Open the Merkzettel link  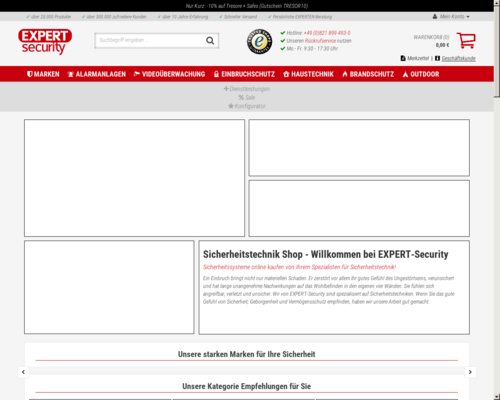click(x=418, y=58)
